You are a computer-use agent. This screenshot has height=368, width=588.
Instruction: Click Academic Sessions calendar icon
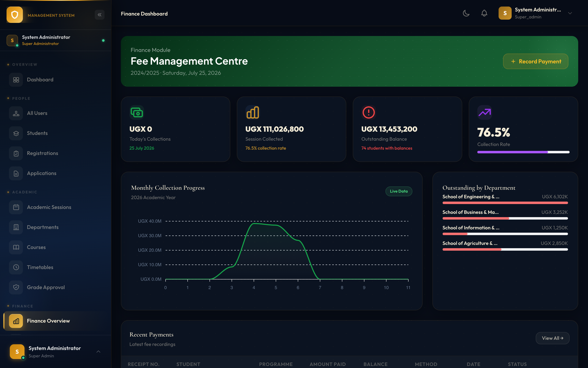pyautogui.click(x=16, y=207)
